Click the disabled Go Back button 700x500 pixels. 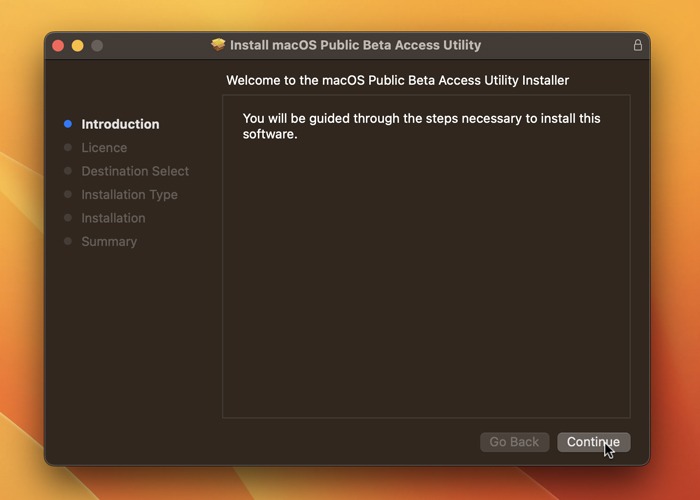514,442
